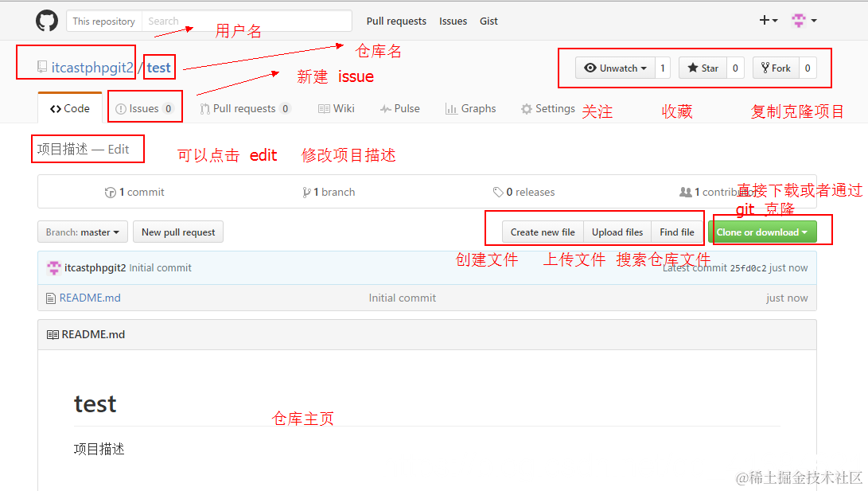This screenshot has width=868, height=491.
Task: Click the star icon on Star button
Action: 692,68
